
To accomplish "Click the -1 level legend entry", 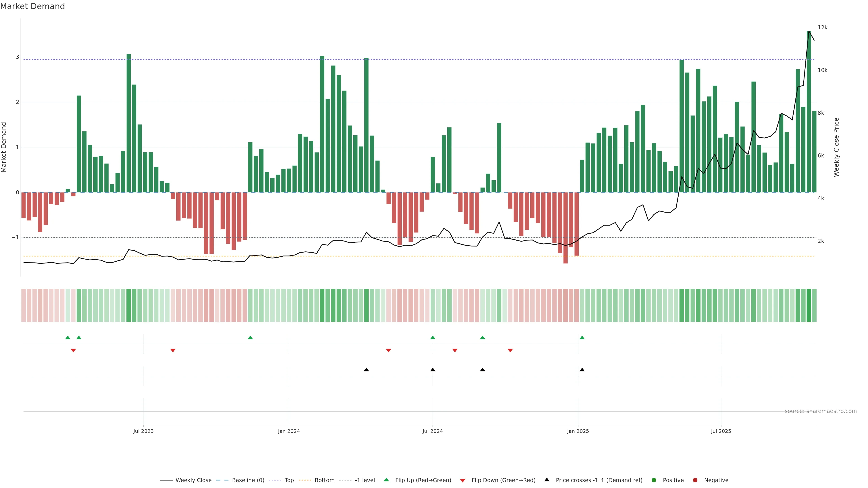I will [365, 480].
